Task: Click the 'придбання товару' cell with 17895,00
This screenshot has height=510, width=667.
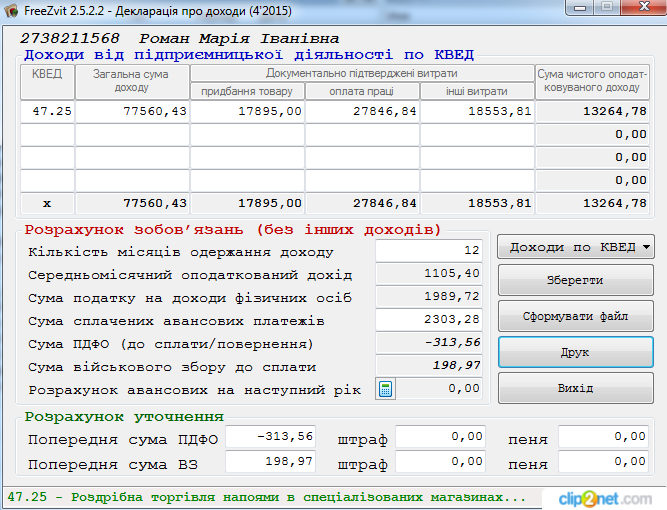Action: (x=247, y=111)
